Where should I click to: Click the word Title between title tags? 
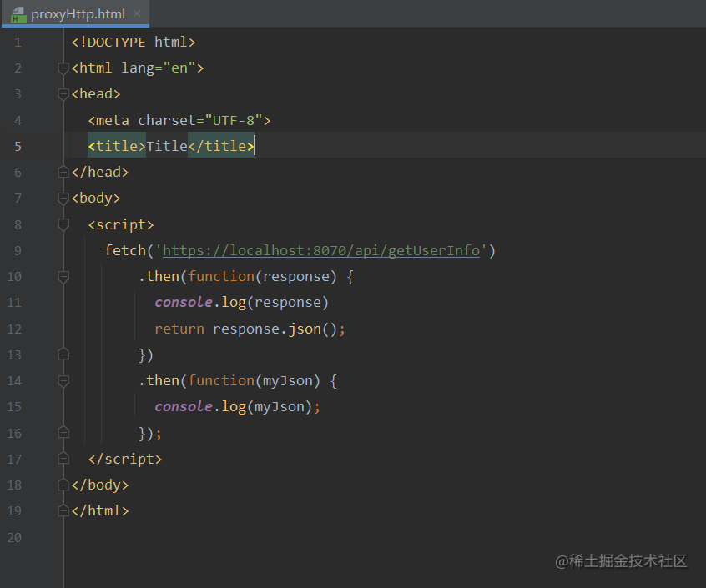click(x=167, y=146)
